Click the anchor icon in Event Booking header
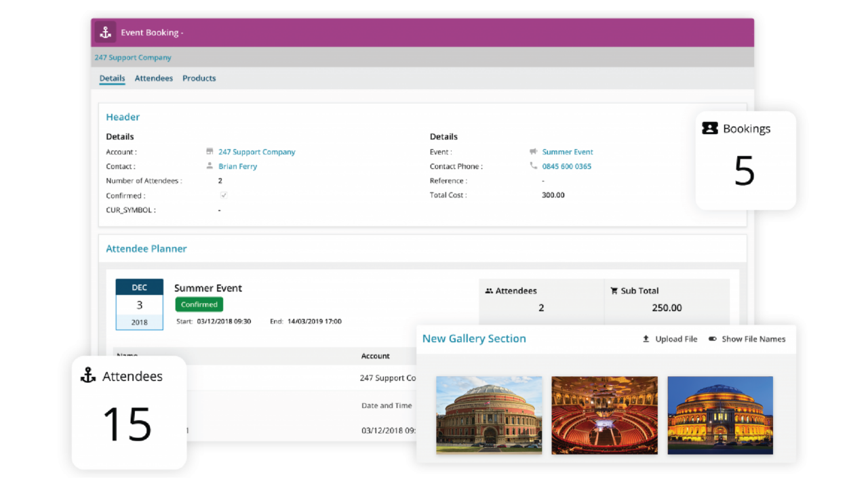This screenshot has height=488, width=868. tap(105, 33)
